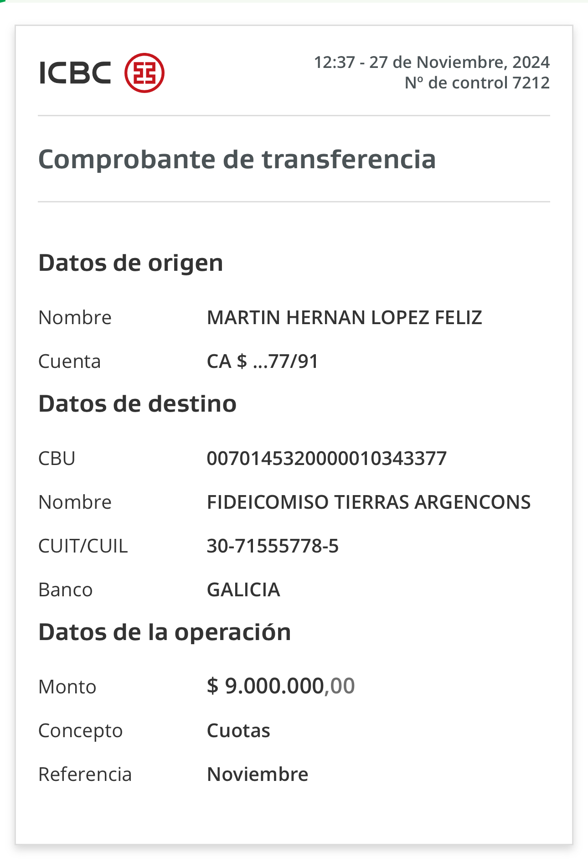Viewport: 588px width, 868px height.
Task: Click the CBU label
Action: click(x=57, y=458)
